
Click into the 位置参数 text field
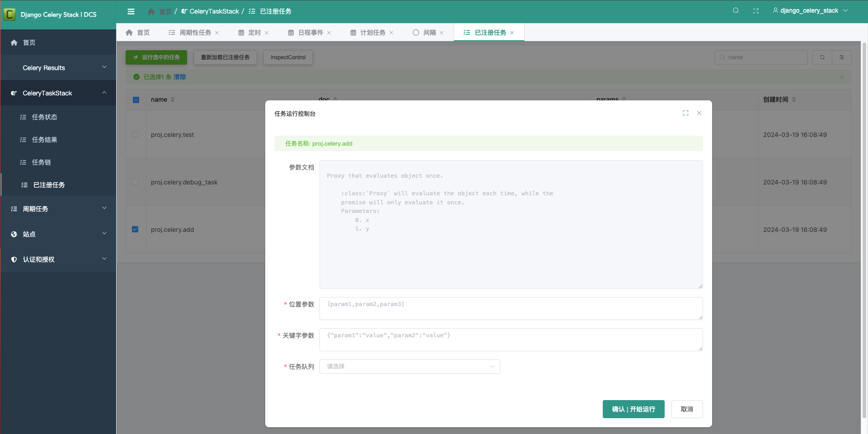point(511,308)
